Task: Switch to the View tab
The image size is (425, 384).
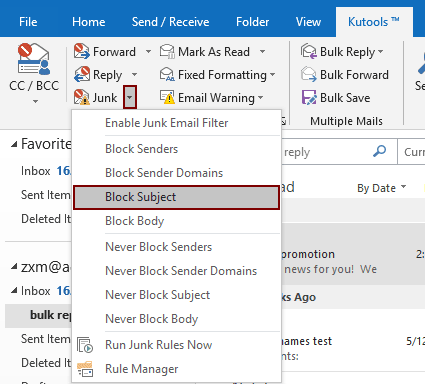Action: 308,22
